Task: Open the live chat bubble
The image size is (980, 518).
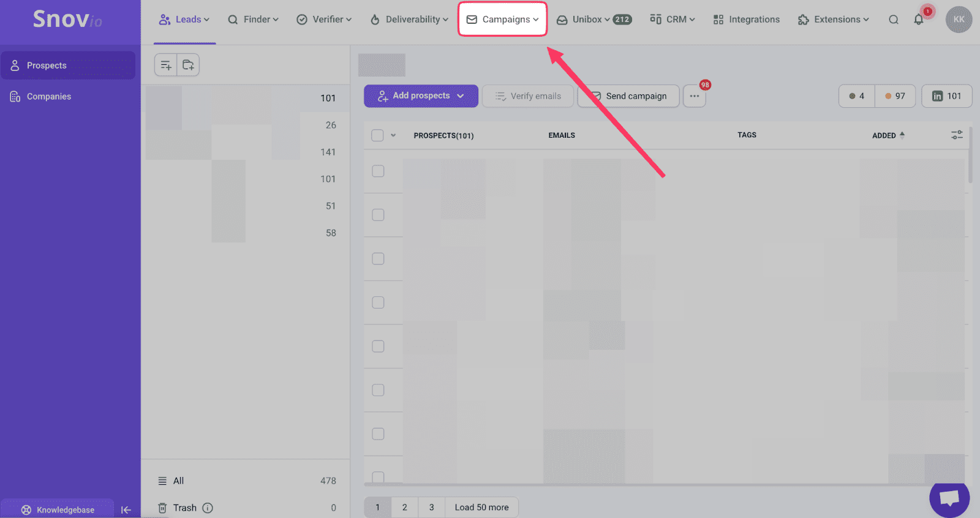Action: pyautogui.click(x=949, y=497)
